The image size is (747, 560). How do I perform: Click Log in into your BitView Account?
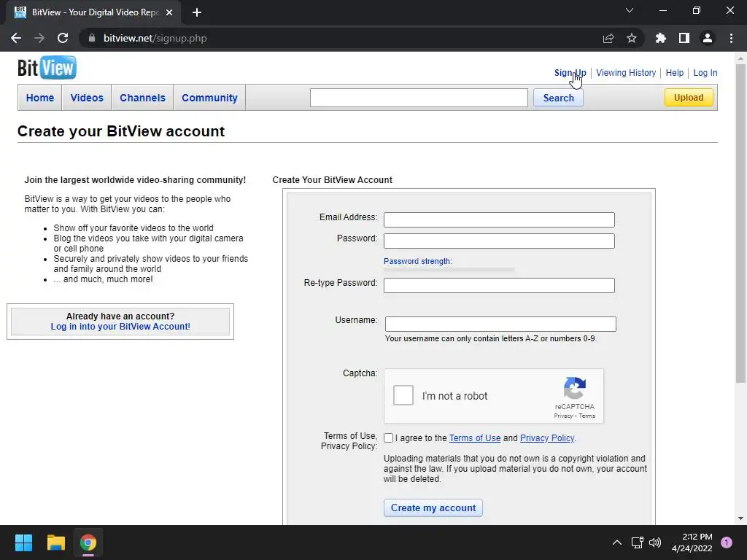point(120,327)
